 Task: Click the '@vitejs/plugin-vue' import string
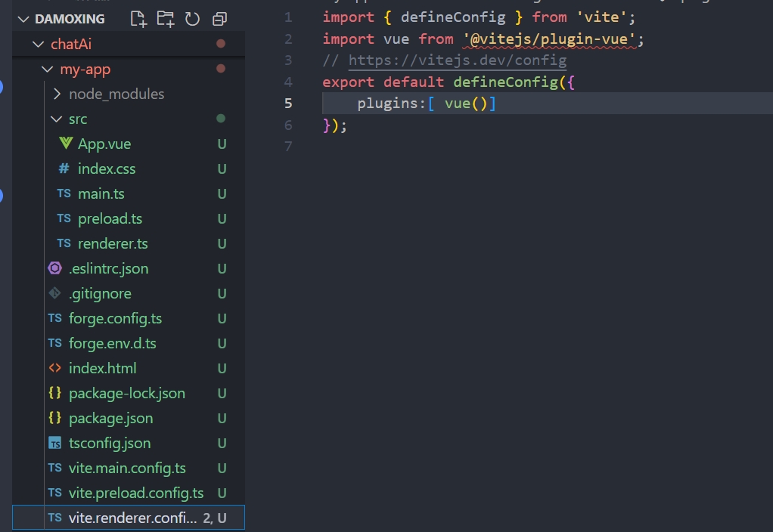click(x=548, y=39)
